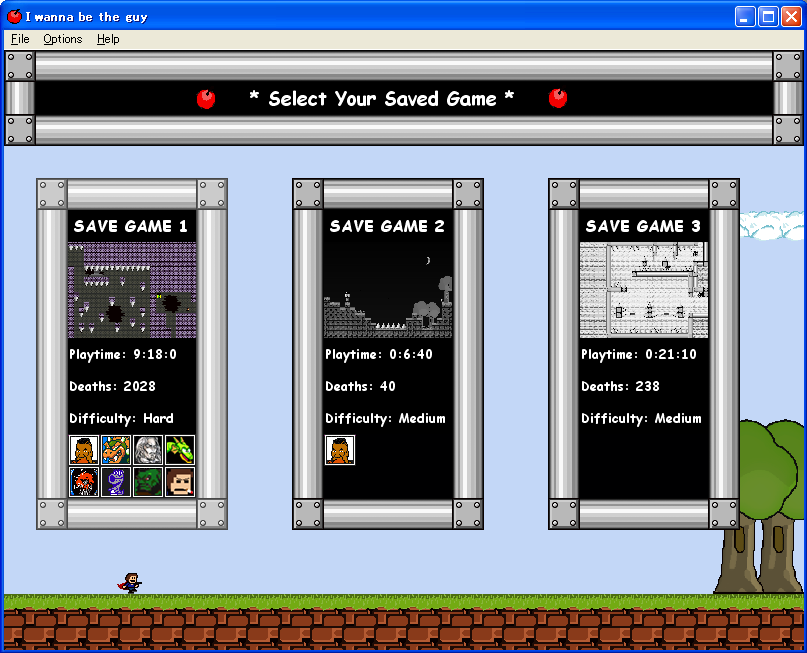Open the Options menu
807x653 pixels.
tap(63, 39)
